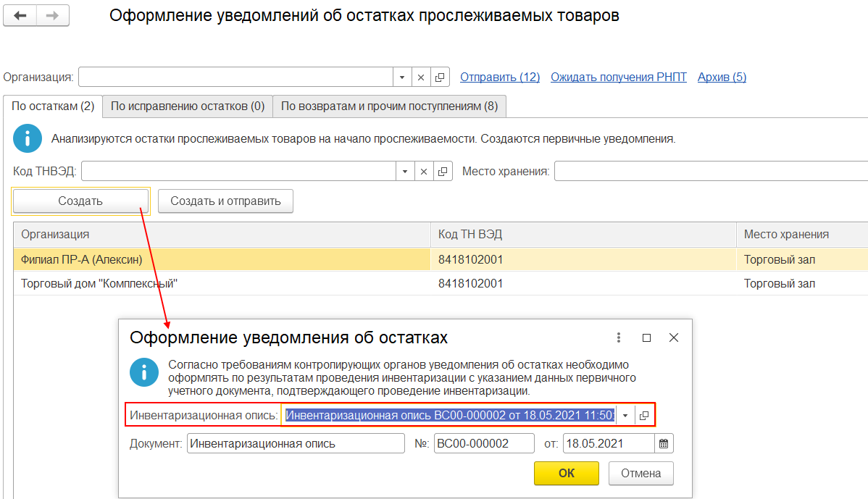Image resolution: width=868 pixels, height=499 pixels.
Task: Switch to По исправлению остатков tab
Action: (187, 106)
